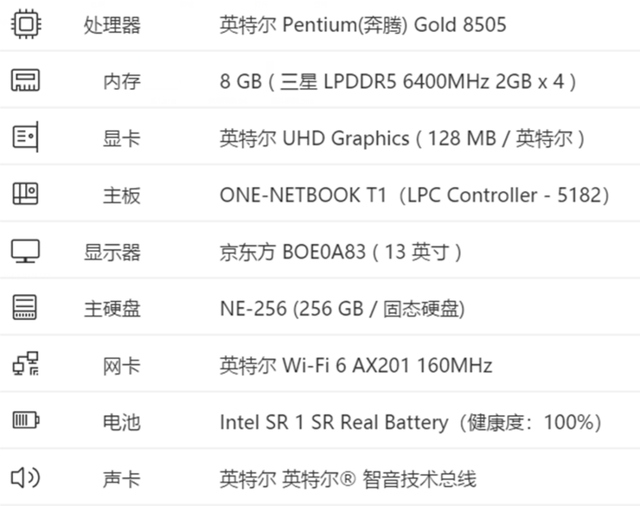Image resolution: width=640 pixels, height=506 pixels.
Task: Click the network adapter icon
Action: click(25, 364)
